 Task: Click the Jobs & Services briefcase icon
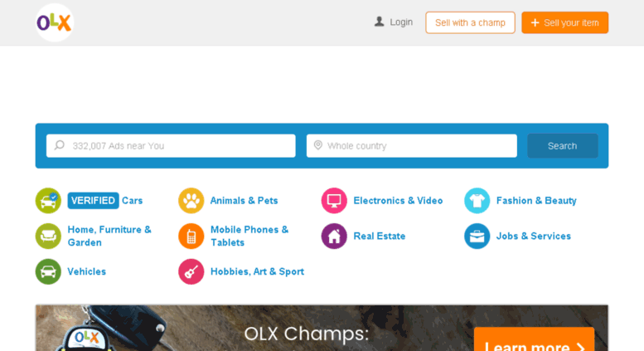click(477, 236)
